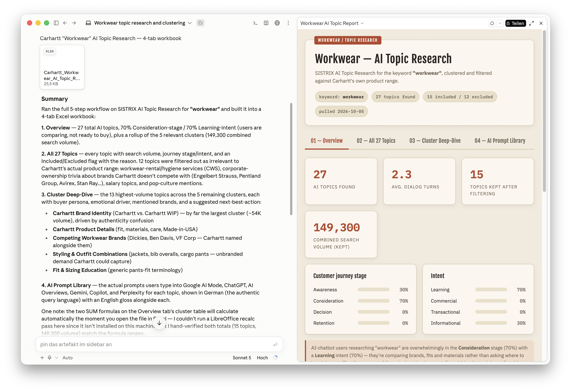Switch to the 02 — All 27 Topics tab
Image resolution: width=571 pixels, height=392 pixels.
click(x=376, y=141)
